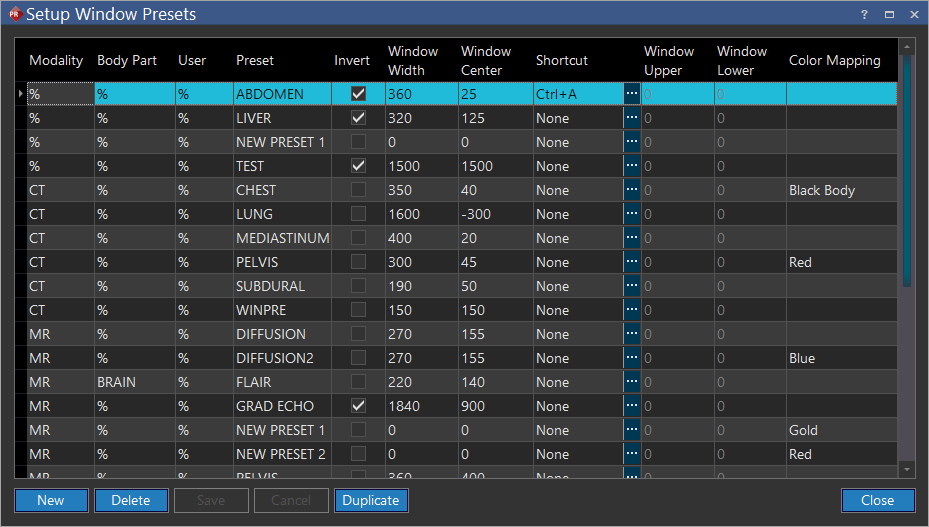This screenshot has width=929, height=527.
Task: Delete the selected preset
Action: point(131,500)
